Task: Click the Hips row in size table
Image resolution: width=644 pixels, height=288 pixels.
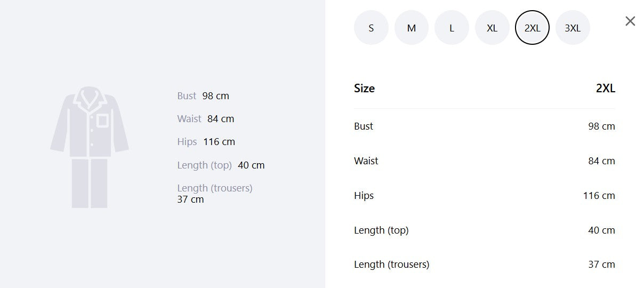Action: 485,196
